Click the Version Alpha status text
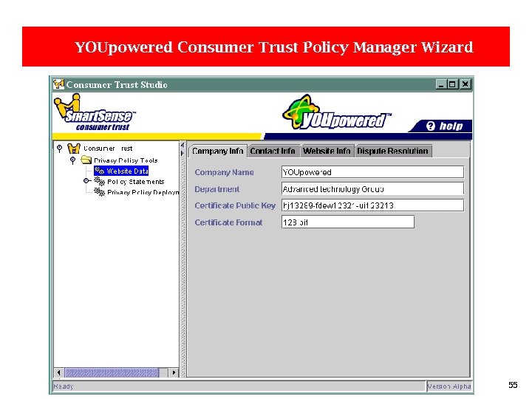532x399 pixels. [449, 386]
